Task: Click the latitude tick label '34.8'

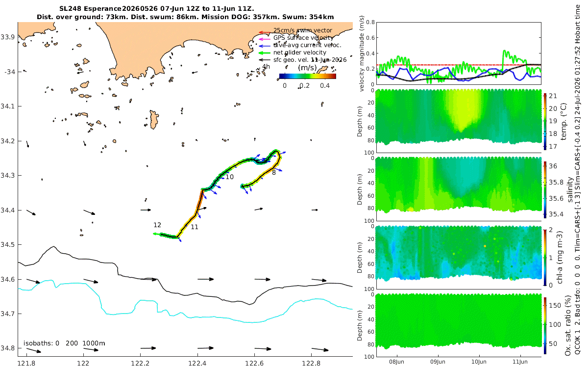Action: pos(7,348)
